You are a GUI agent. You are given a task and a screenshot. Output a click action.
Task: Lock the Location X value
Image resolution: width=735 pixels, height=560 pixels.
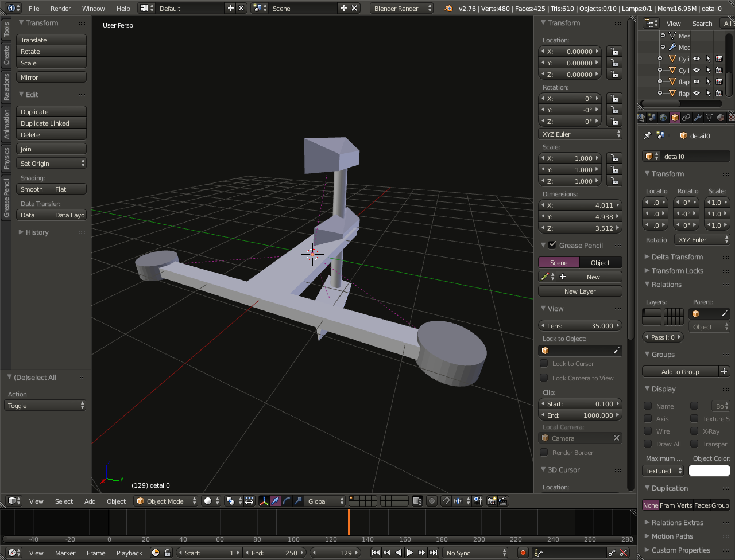(x=614, y=51)
